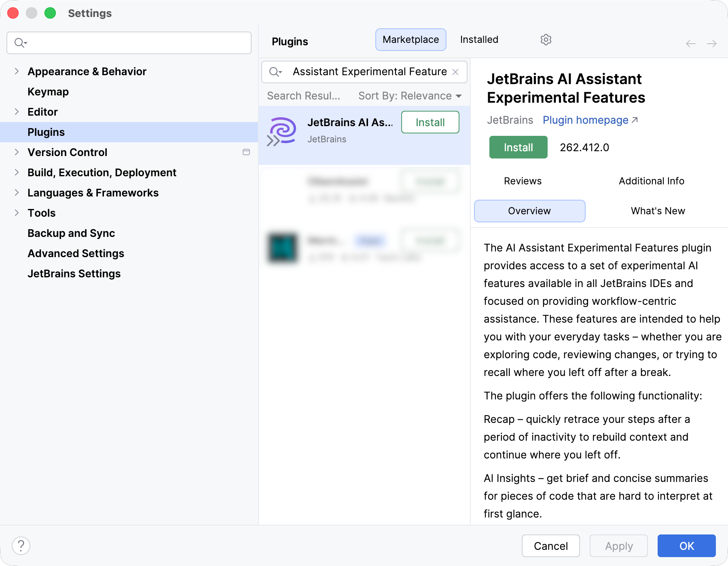Expand the Editor settings section
This screenshot has width=728, height=566.
click(x=17, y=112)
